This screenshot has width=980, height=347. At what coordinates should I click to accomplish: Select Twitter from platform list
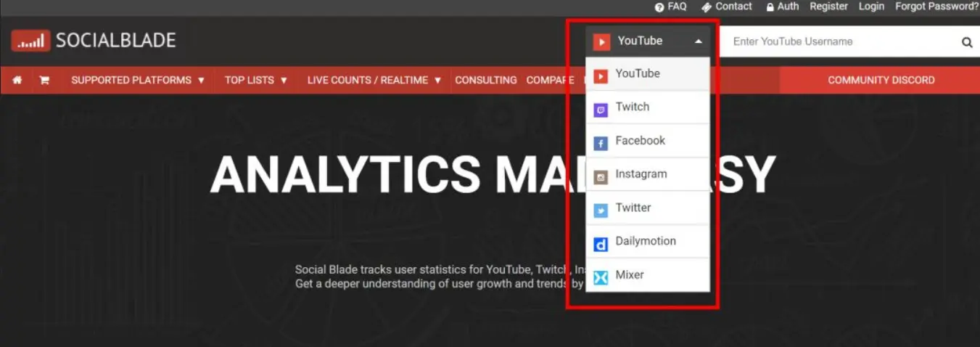tap(633, 208)
